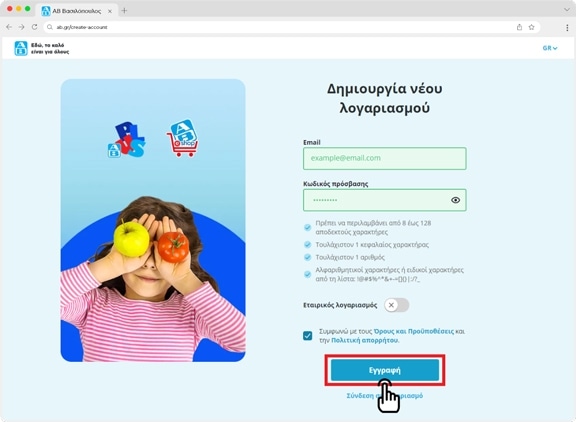
Task: Go forward with the browser forward arrow
Action: (21, 27)
